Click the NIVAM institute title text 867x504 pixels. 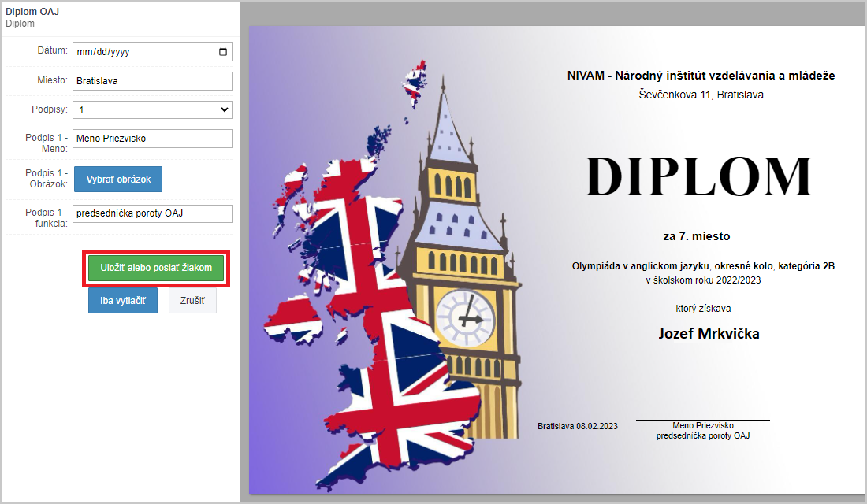click(701, 76)
